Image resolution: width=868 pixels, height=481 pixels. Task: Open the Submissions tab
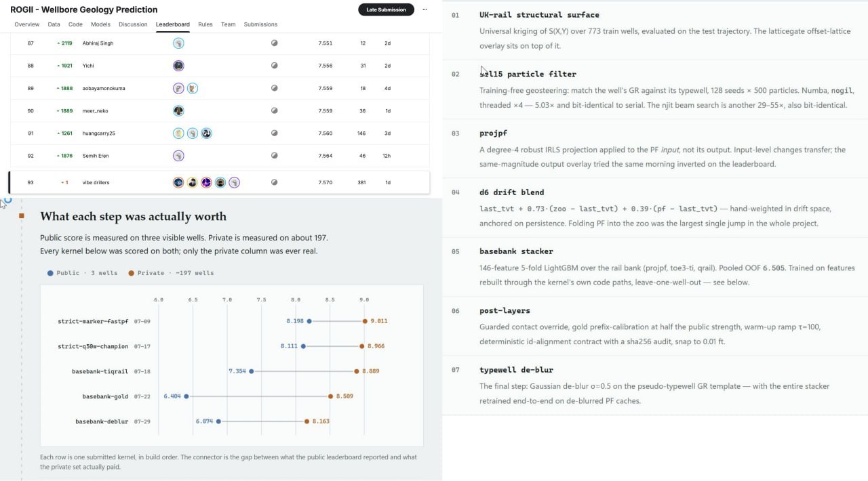pyautogui.click(x=260, y=24)
